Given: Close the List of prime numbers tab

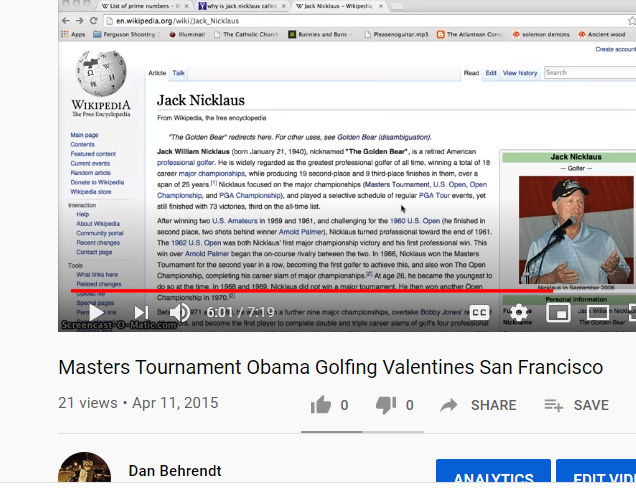Looking at the screenshot, I should pyautogui.click(x=187, y=6).
